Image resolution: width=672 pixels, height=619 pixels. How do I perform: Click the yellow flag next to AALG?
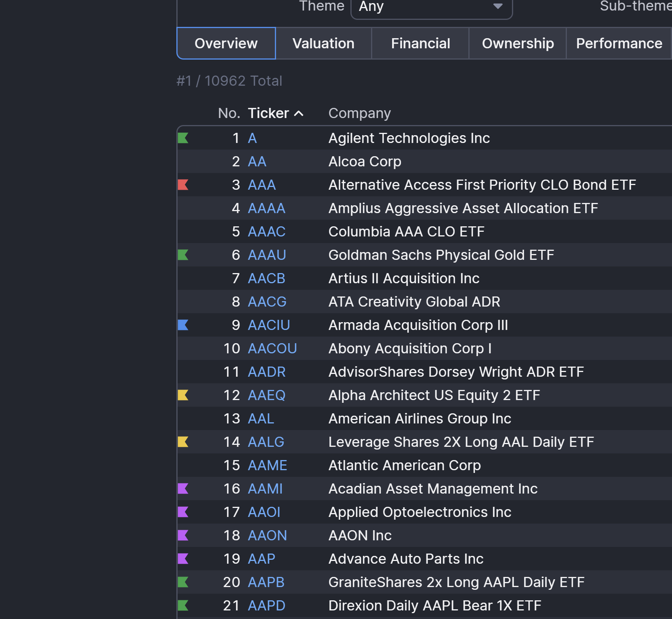point(183,442)
